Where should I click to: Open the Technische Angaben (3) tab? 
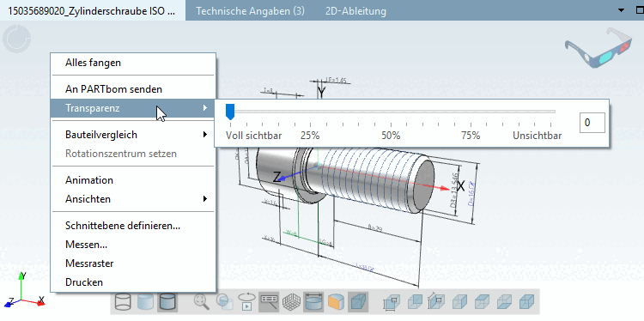click(250, 11)
